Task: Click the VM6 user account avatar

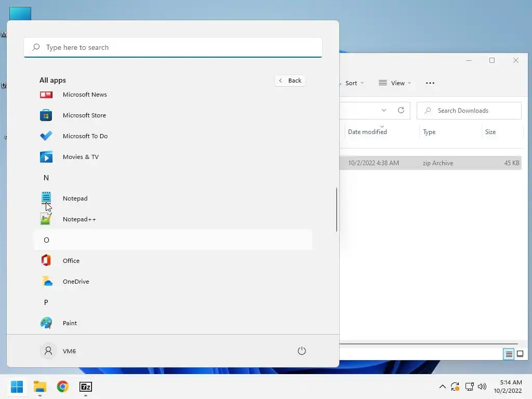Action: pos(48,351)
